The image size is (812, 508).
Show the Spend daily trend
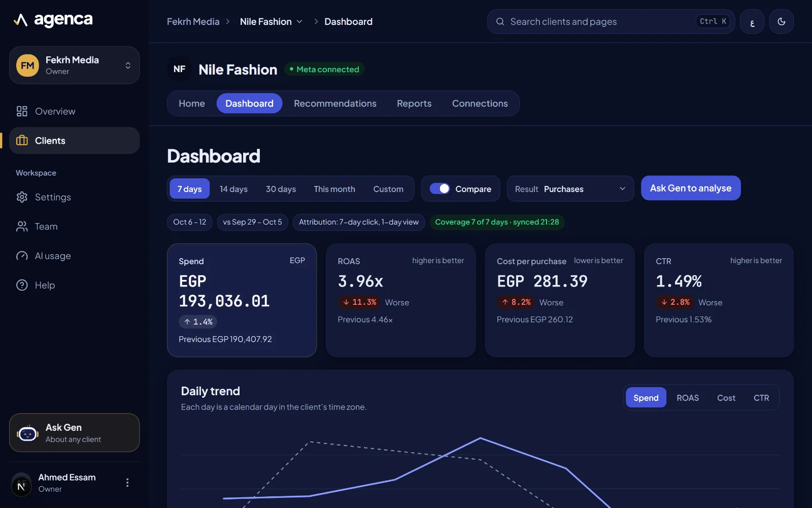(x=646, y=398)
